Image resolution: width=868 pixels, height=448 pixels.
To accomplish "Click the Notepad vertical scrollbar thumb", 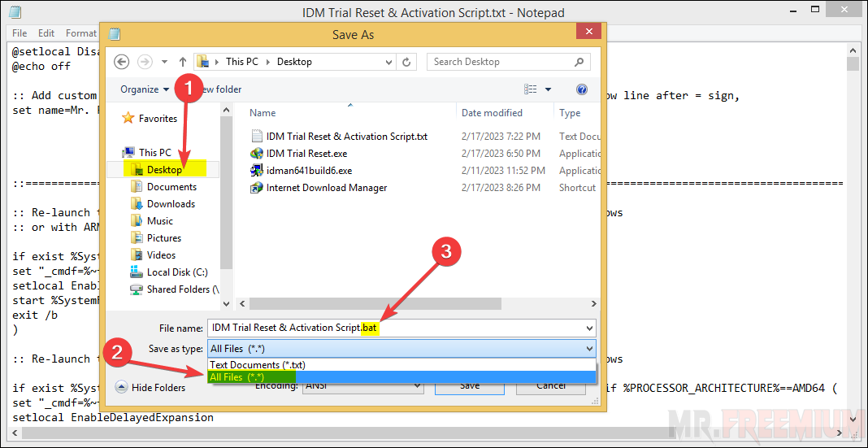I will (853, 63).
